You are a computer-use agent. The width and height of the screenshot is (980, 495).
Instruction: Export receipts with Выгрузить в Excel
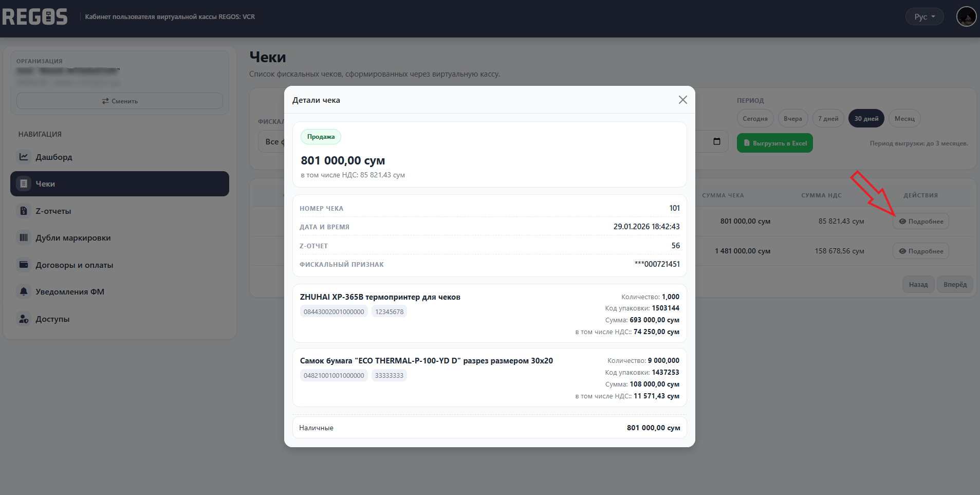(775, 143)
